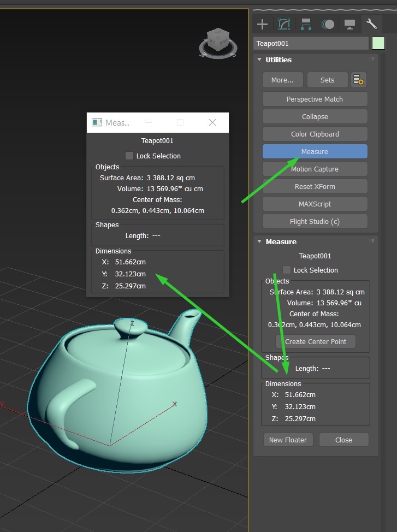Enable Lock Selection in floating Measure window
Viewport: 397px width, 532px height.
129,156
